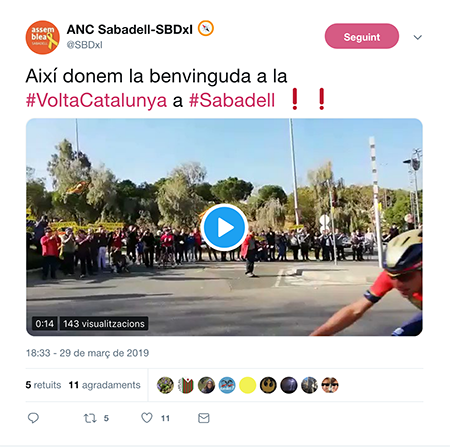Viewport: 450px width, 447px height.
Task: Toggle the Seguint follow button
Action: [x=362, y=36]
